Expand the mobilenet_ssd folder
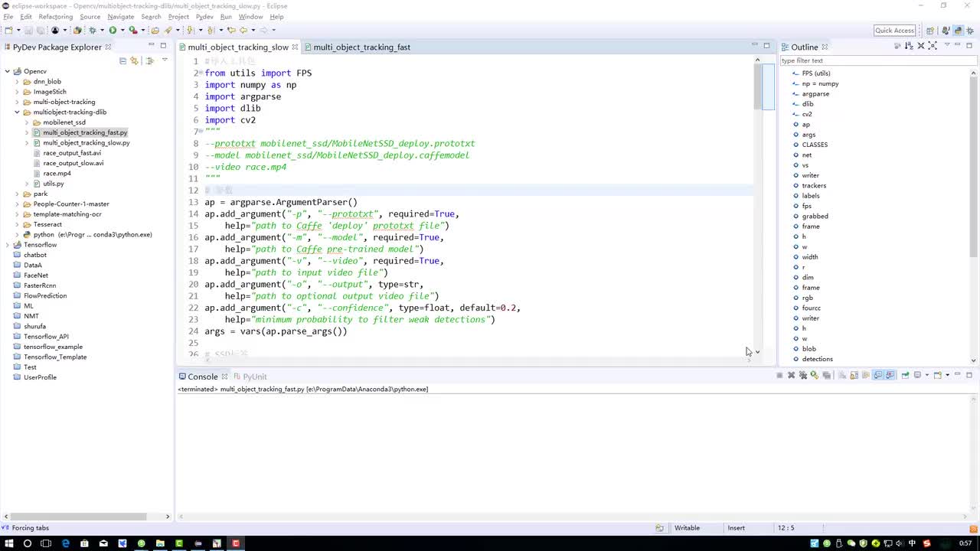The height and width of the screenshot is (551, 980). tap(27, 122)
